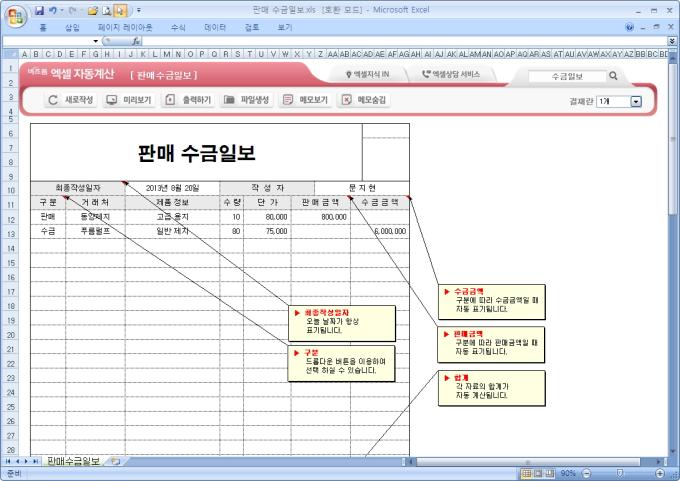Select the cell containing 800,000

pos(320,217)
